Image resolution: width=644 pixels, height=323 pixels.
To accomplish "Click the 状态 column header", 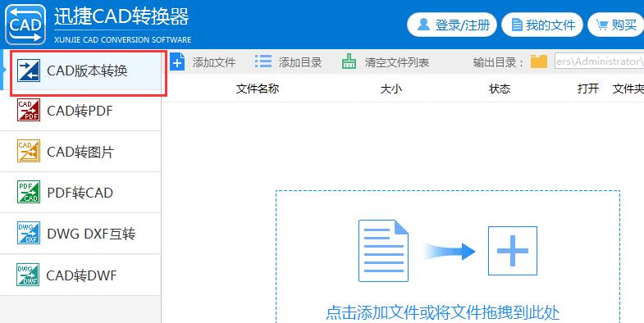I will [x=500, y=89].
